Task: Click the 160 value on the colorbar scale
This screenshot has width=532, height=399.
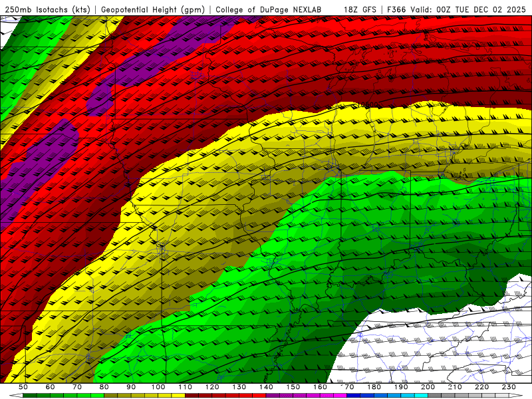Action: (321, 387)
